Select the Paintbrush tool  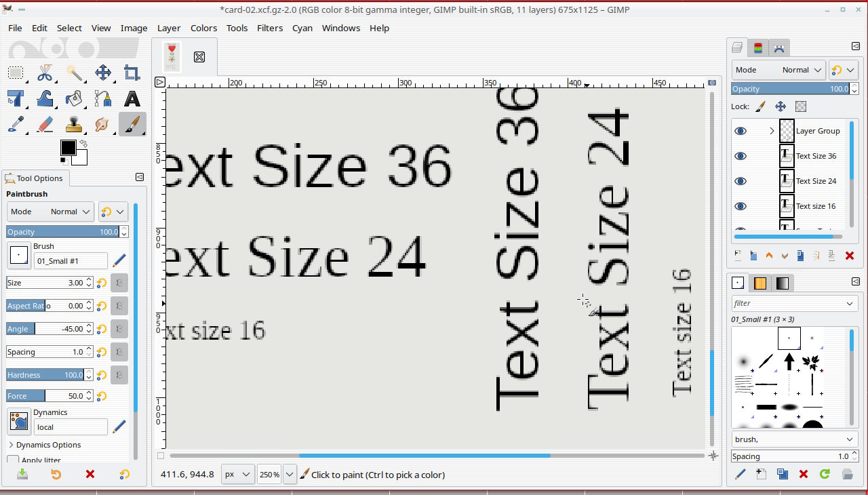coord(132,125)
